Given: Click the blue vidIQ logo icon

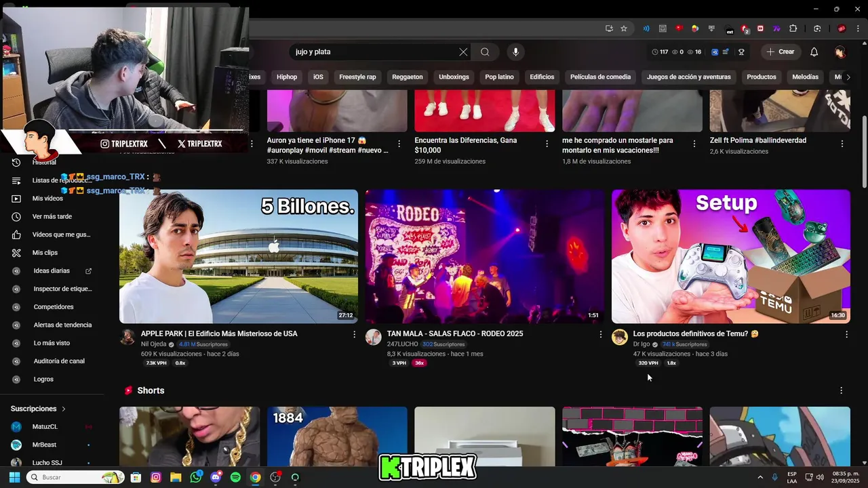Looking at the screenshot, I should click(715, 52).
